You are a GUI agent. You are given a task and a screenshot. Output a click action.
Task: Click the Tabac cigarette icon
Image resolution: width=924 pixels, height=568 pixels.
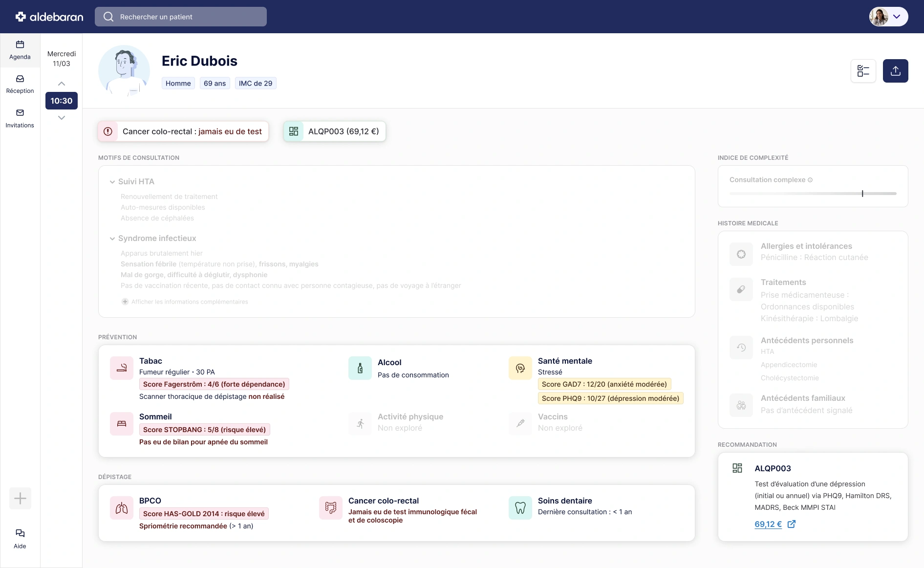coord(122,368)
